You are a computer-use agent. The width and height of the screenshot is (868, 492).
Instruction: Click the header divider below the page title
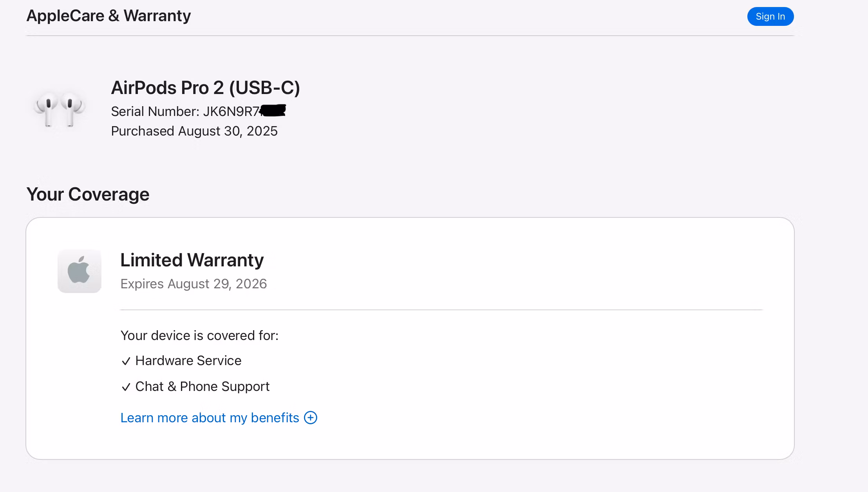click(x=410, y=36)
